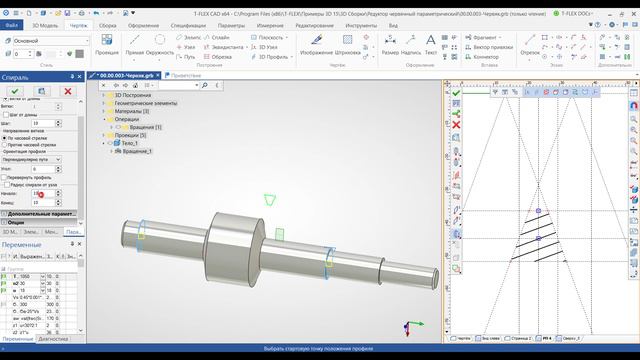Image resolution: width=640 pixels, height=360 pixels.
Task: Enable the 'Шаг от длины' checkbox
Action: point(6,115)
